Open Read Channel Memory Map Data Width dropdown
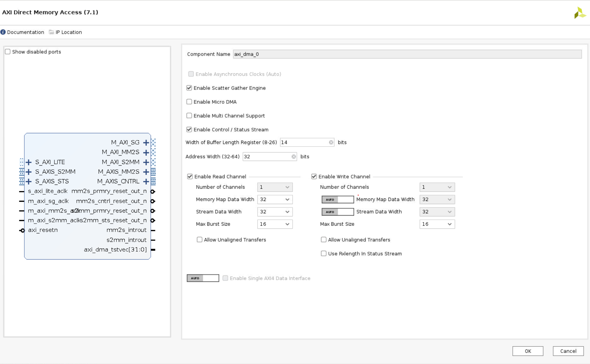The width and height of the screenshot is (590, 364). point(275,199)
